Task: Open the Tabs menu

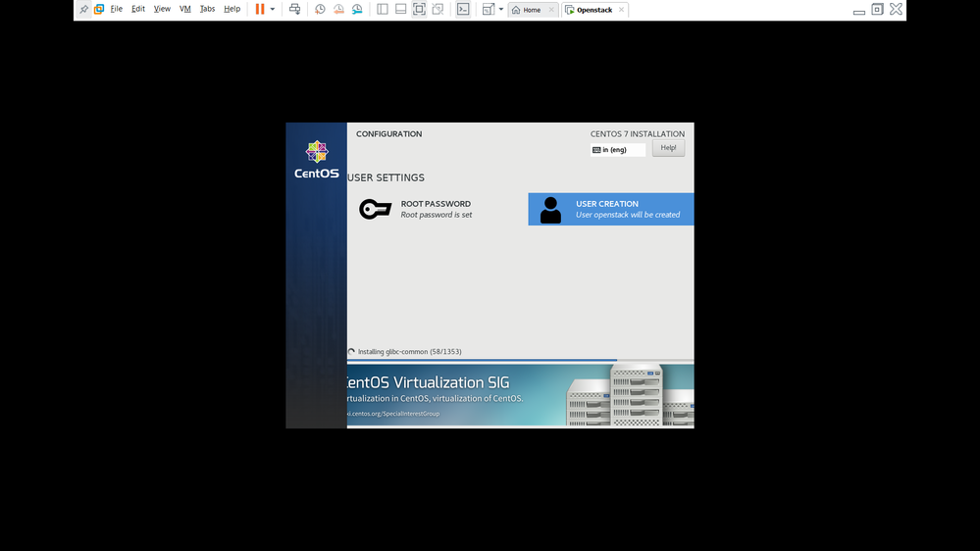Action: [x=207, y=9]
